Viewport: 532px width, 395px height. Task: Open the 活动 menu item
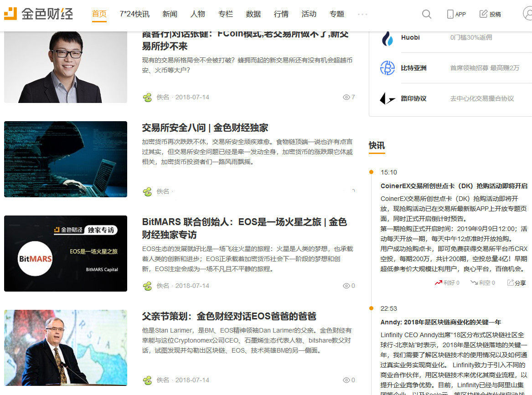(x=309, y=14)
